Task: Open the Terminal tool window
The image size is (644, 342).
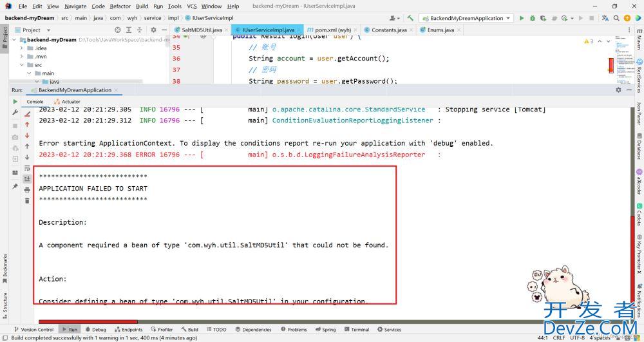Action: (x=357, y=329)
